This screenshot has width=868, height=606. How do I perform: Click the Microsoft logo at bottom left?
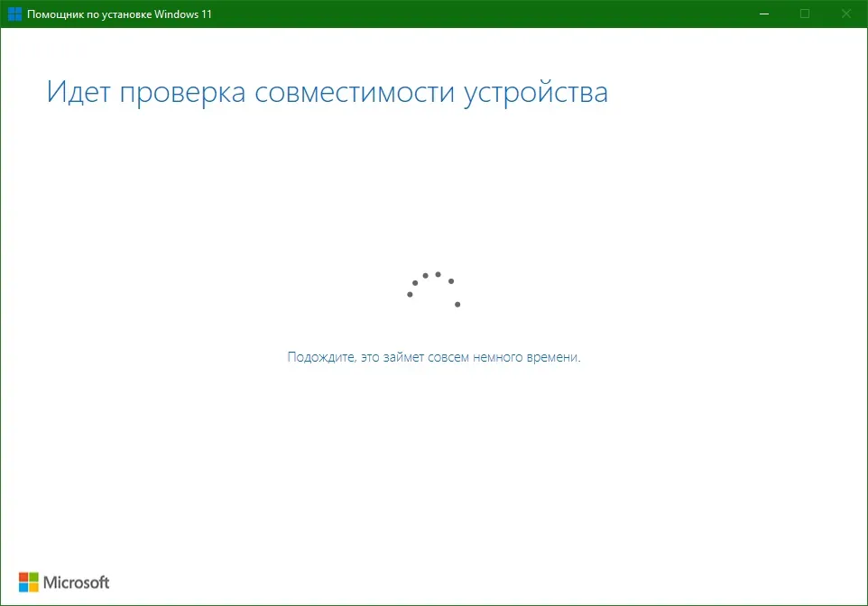click(64, 583)
